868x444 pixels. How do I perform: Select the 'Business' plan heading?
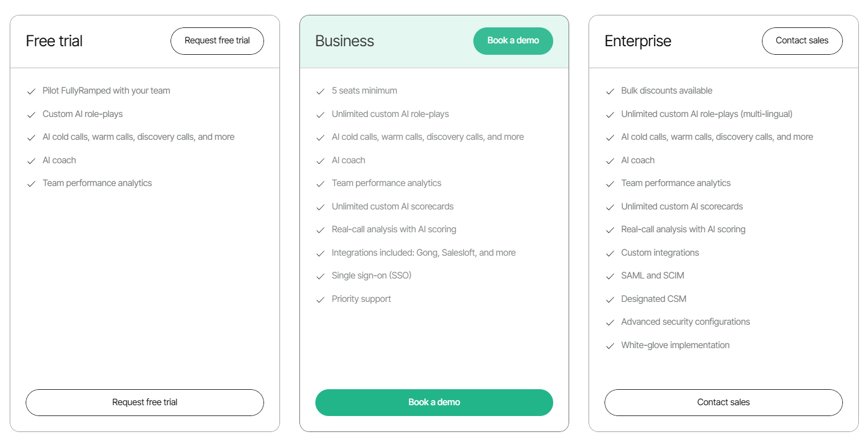(x=344, y=41)
